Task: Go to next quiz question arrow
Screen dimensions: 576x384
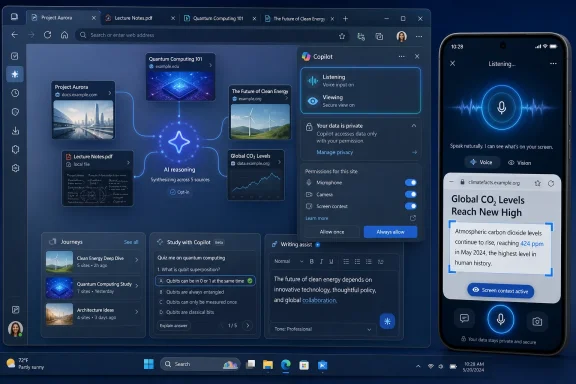Action: tap(248, 325)
